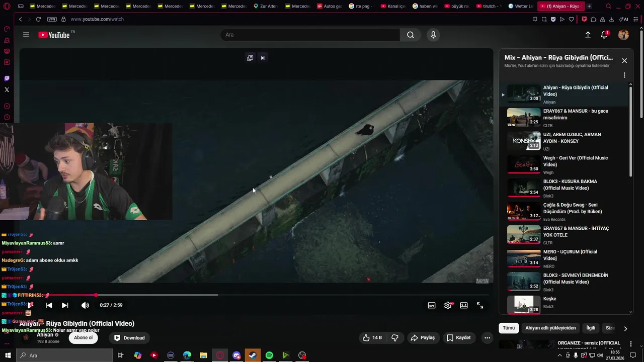Open Steam from the taskbar
The width and height of the screenshot is (644, 362).
pyautogui.click(x=253, y=355)
